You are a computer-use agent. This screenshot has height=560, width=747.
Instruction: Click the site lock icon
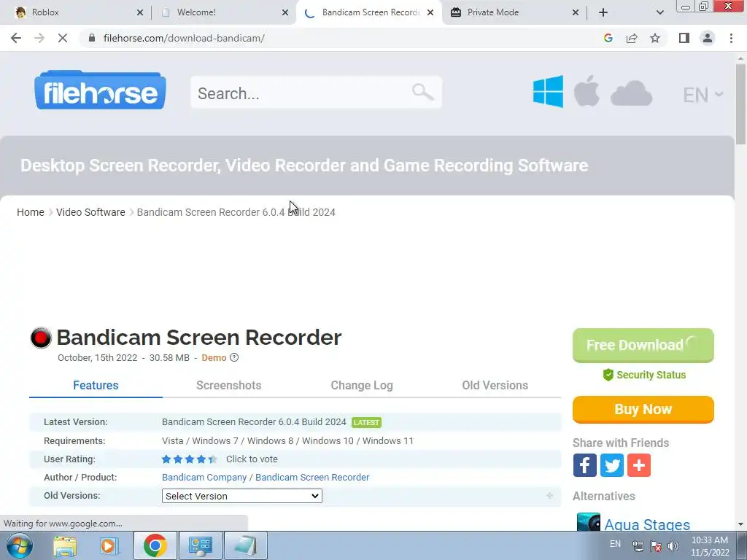coord(92,38)
